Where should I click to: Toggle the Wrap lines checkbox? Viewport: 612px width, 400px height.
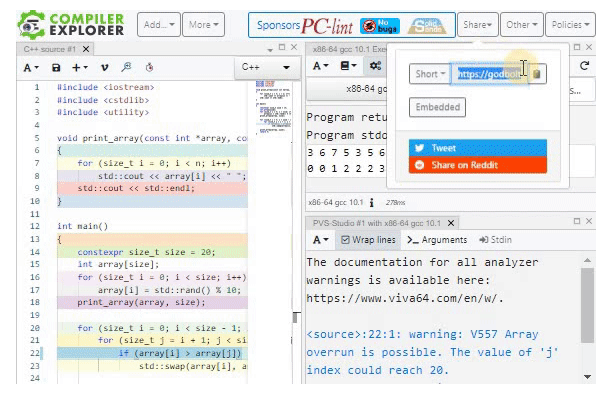368,240
